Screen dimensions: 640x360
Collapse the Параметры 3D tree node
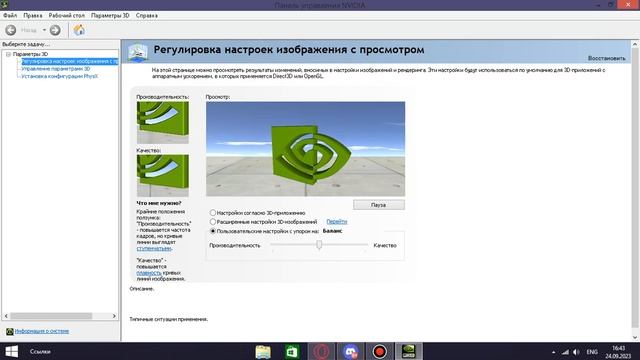8,54
